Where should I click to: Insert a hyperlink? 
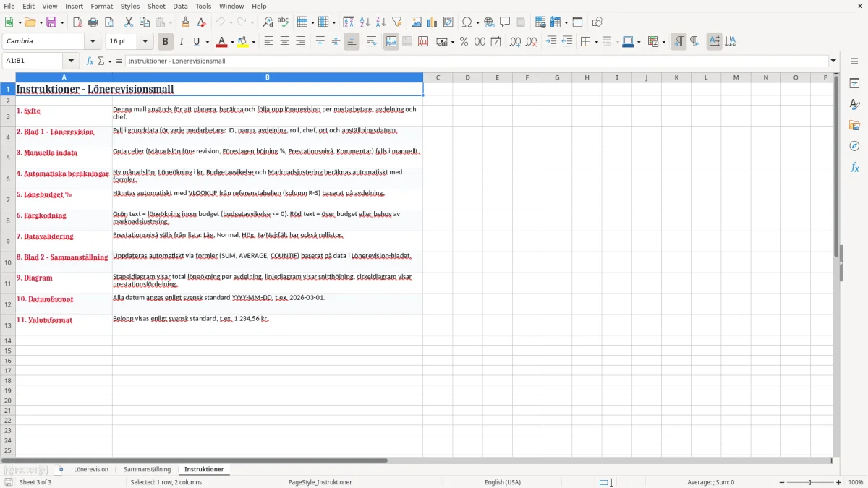[x=489, y=22]
